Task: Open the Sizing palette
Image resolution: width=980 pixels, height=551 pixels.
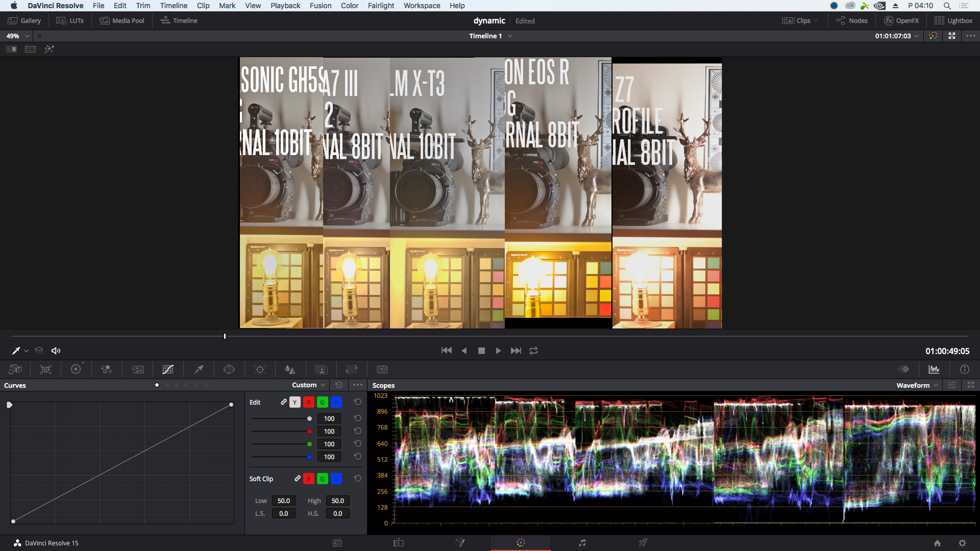Action: coord(352,369)
